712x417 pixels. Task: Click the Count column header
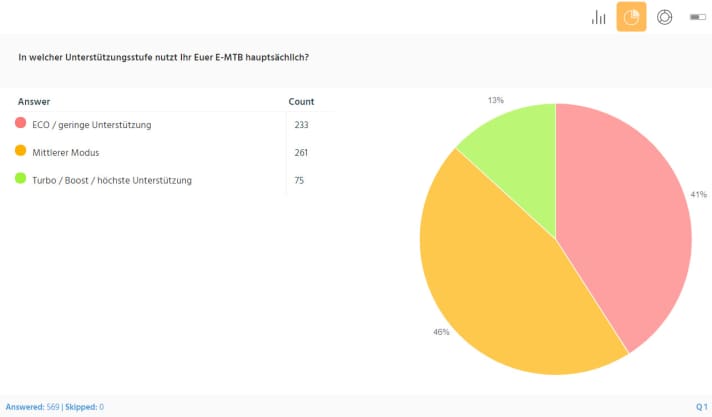coord(301,101)
